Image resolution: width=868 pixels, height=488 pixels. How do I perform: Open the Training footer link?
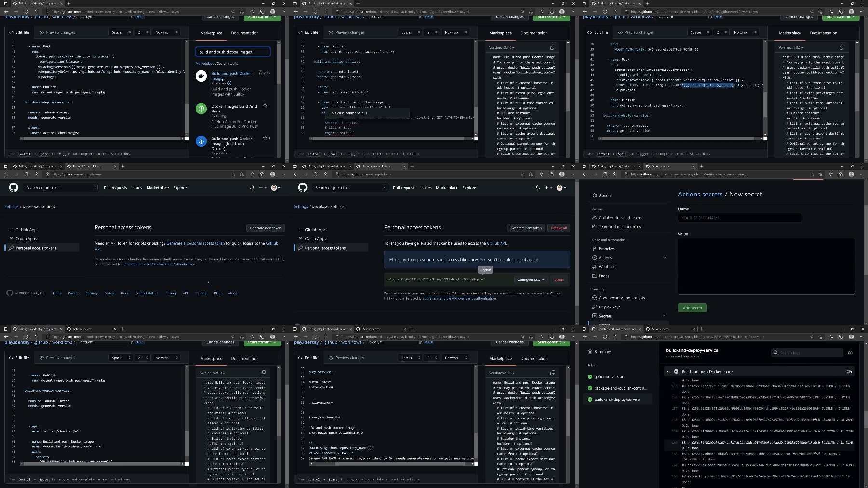201,293
